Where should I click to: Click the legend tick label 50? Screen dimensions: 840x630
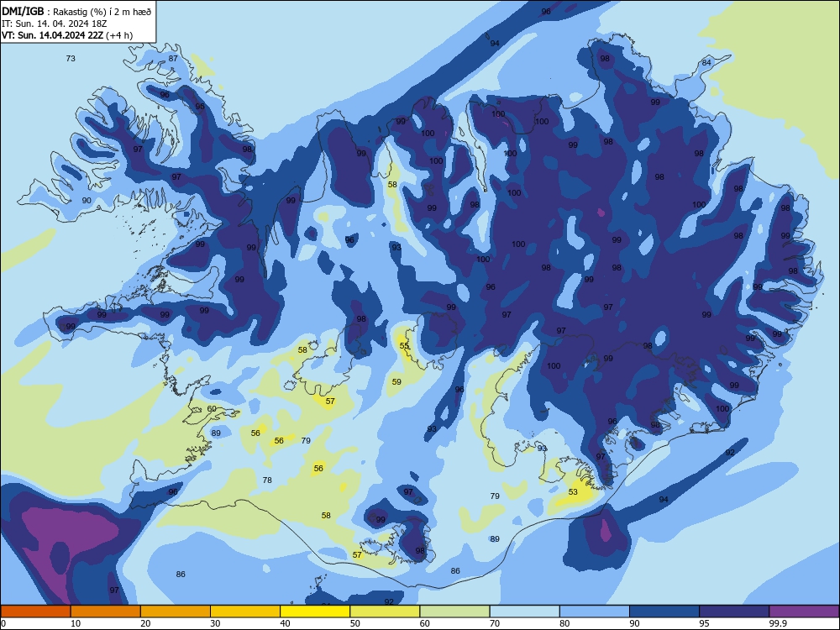coord(354,623)
